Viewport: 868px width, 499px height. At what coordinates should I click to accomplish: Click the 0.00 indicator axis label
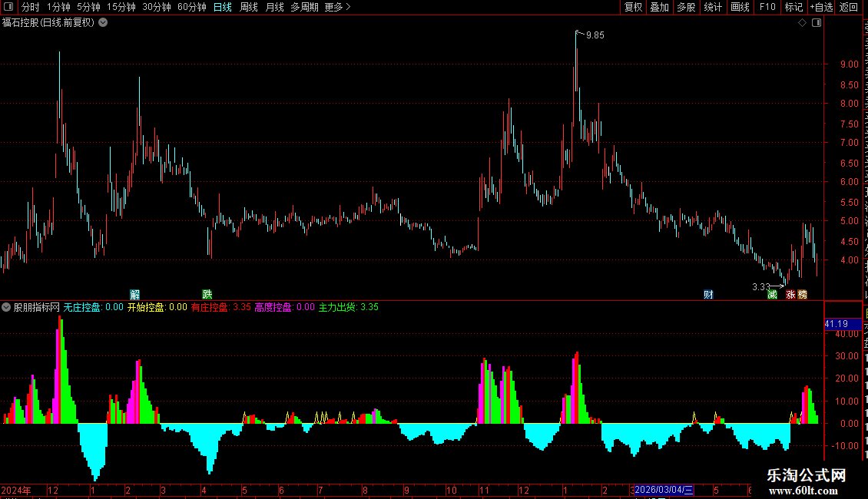[849, 423]
